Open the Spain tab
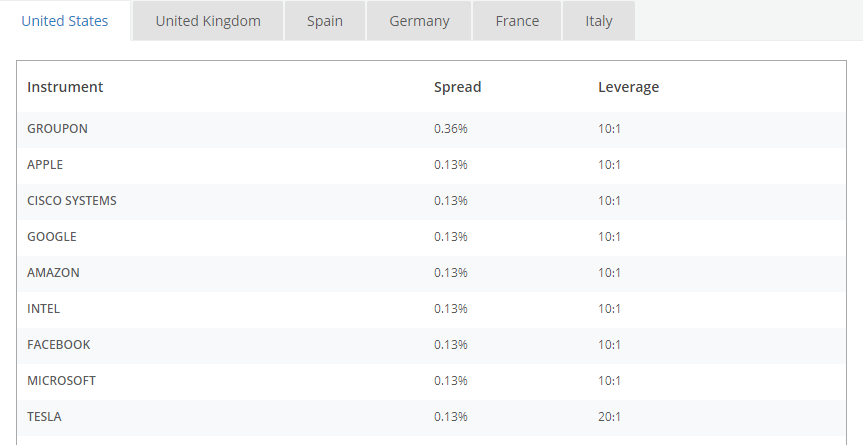The height and width of the screenshot is (445, 863). tap(325, 21)
